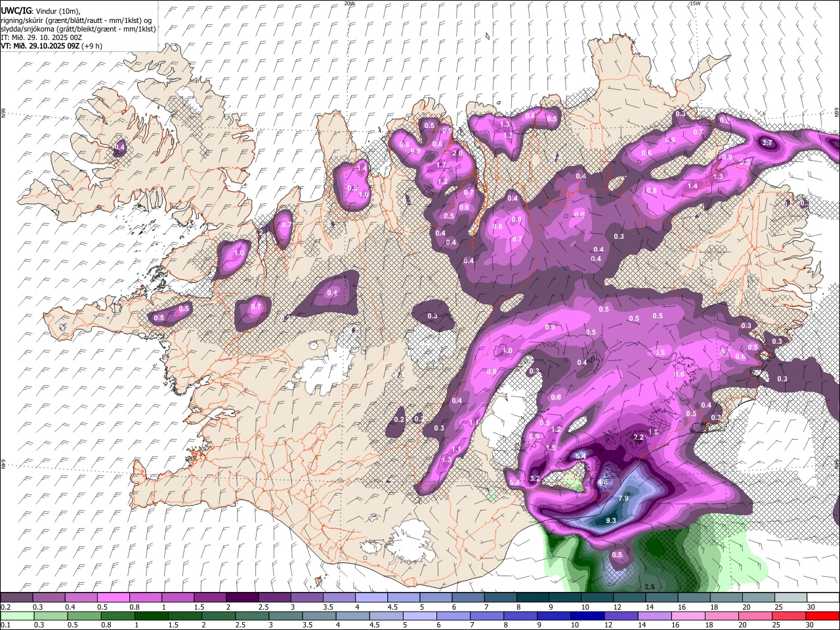The image size is (840, 630).
Task: Click the UWC/IG map title
Action: coord(16,10)
